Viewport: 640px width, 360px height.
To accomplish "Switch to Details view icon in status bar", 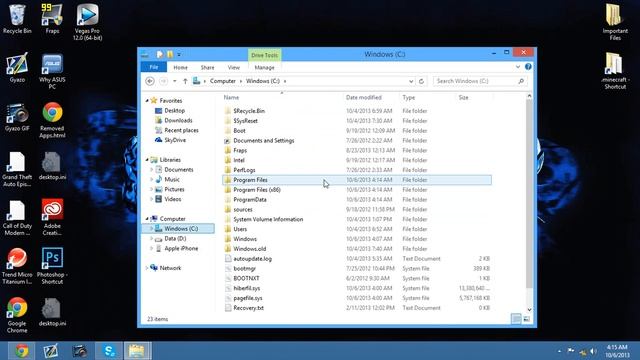I will pos(516,319).
